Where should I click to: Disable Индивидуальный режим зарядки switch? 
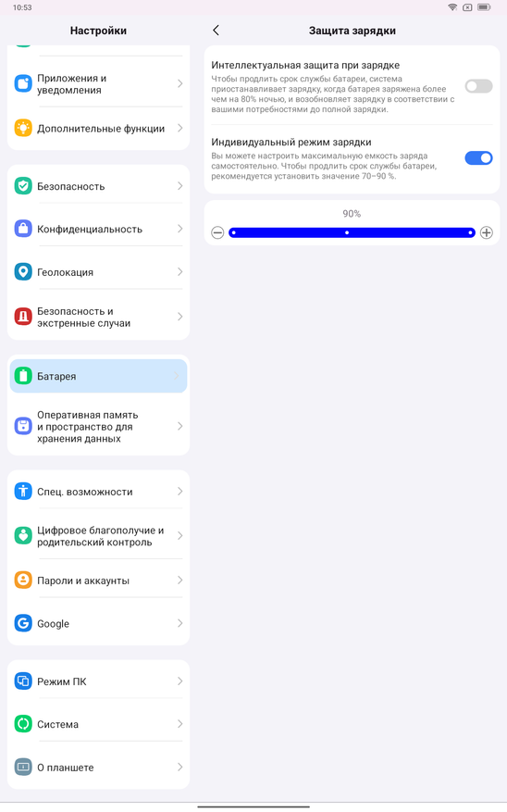(478, 158)
